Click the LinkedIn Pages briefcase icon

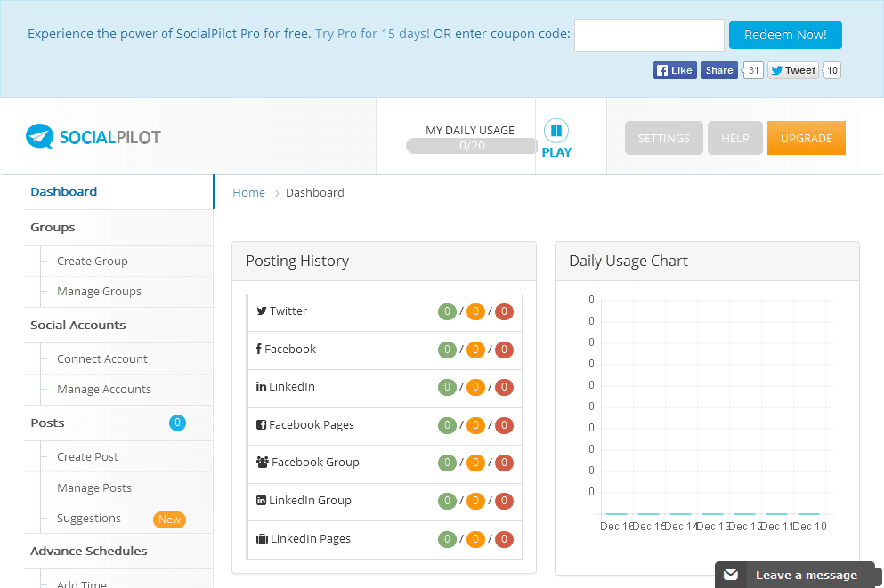coord(262,538)
